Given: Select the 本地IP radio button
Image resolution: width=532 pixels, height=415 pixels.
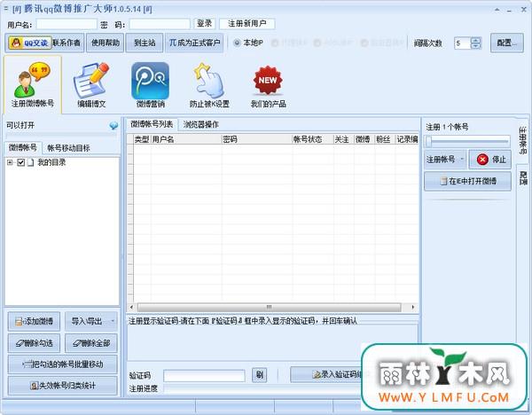Looking at the screenshot, I should click(x=237, y=43).
